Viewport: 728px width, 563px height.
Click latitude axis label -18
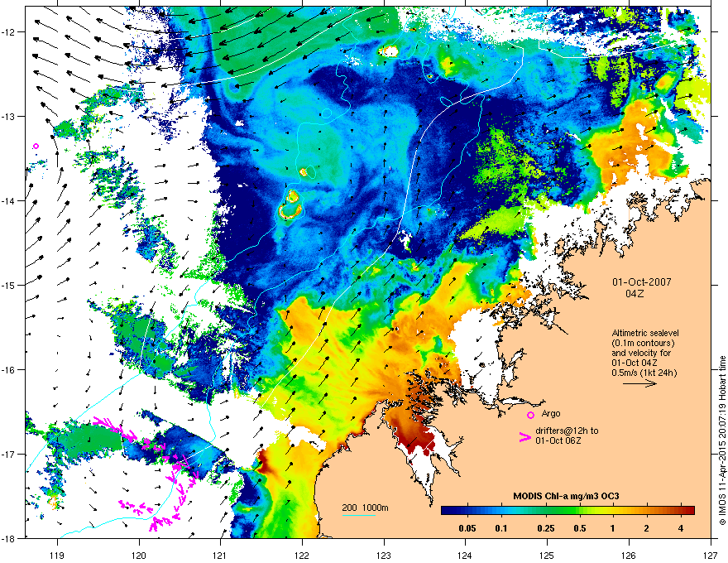click(8, 538)
